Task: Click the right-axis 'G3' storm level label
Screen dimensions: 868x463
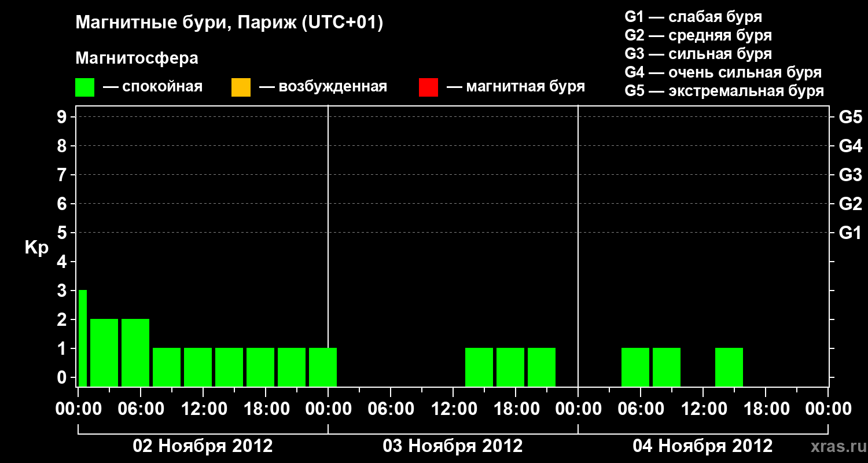Action: 850,175
